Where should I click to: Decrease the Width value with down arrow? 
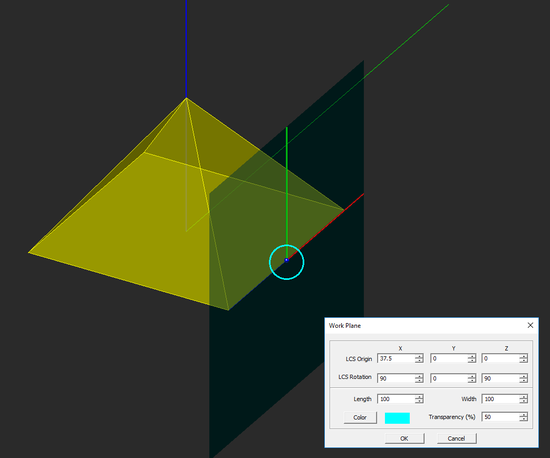pyautogui.click(x=523, y=401)
